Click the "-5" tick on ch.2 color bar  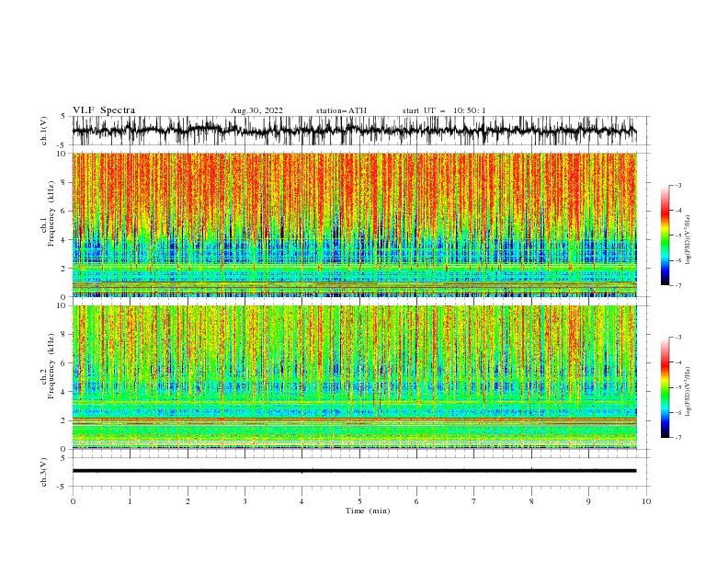point(677,387)
